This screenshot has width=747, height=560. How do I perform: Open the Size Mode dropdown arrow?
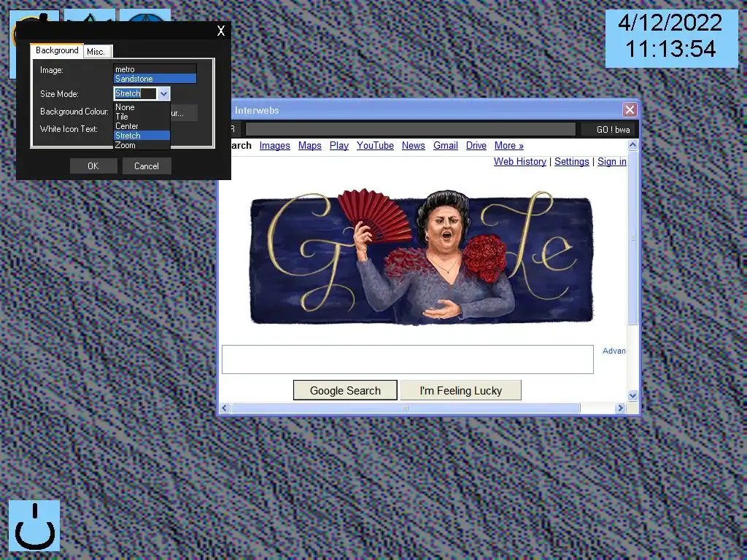[163, 94]
